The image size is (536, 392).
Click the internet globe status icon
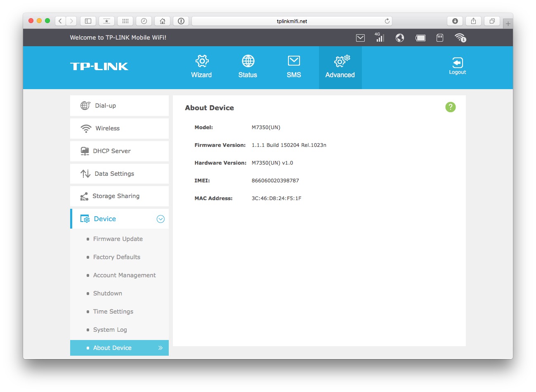(400, 38)
